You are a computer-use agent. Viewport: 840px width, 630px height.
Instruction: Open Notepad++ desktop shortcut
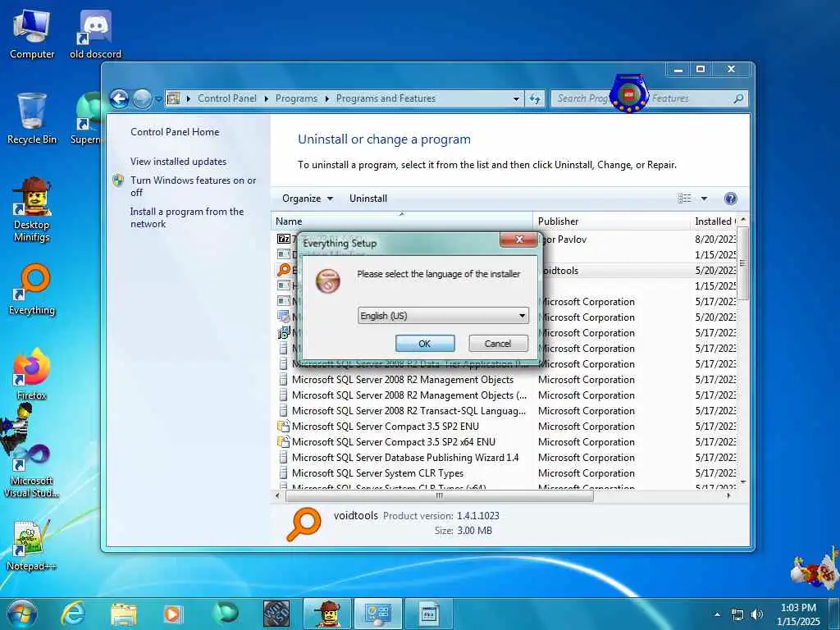point(31,546)
